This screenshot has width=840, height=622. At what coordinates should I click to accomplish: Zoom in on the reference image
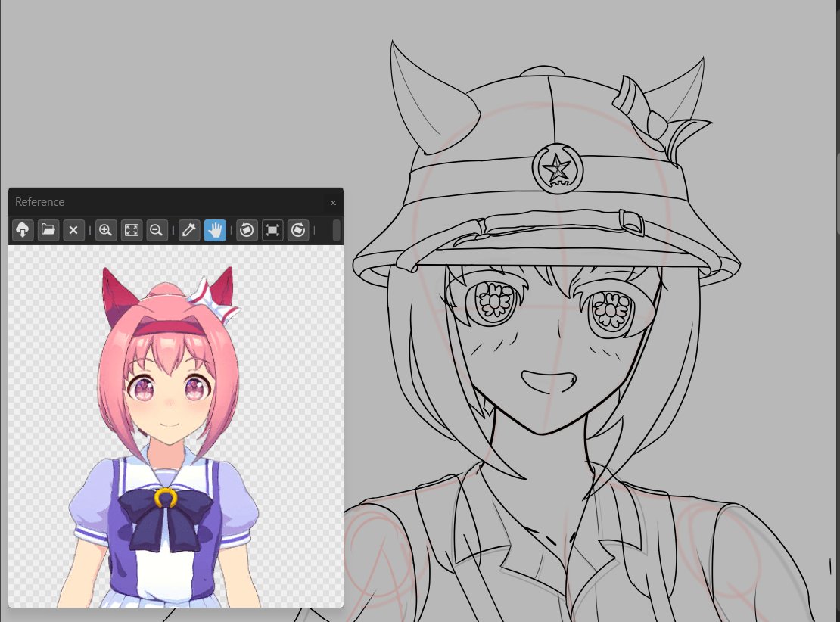[106, 230]
